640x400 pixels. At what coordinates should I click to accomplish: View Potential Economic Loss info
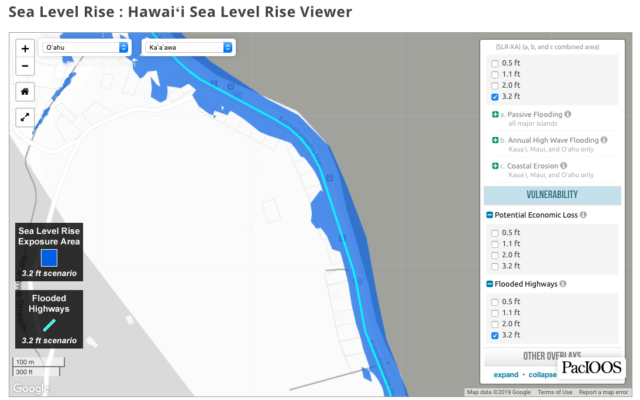[x=583, y=215]
